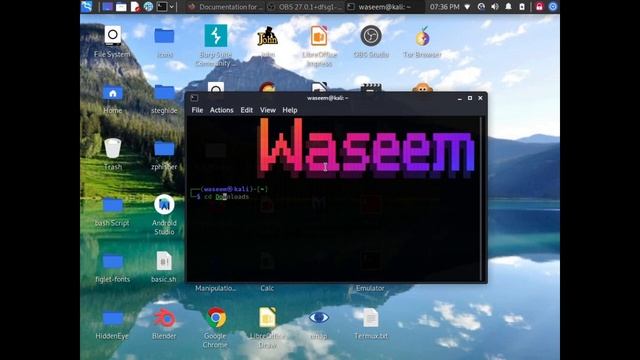The width and height of the screenshot is (640, 360).
Task: Close the waseem@kali terminal window
Action: [x=480, y=98]
